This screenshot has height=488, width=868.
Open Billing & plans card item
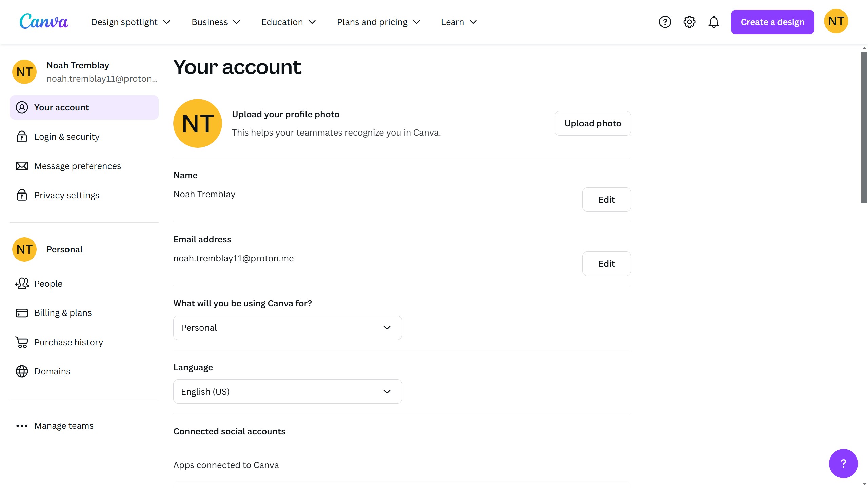click(63, 313)
